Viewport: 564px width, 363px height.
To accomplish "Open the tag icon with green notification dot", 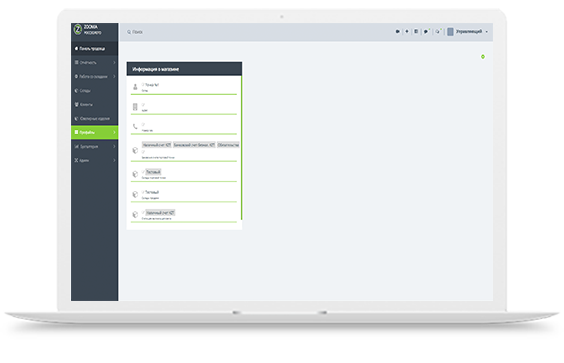I will click(426, 32).
